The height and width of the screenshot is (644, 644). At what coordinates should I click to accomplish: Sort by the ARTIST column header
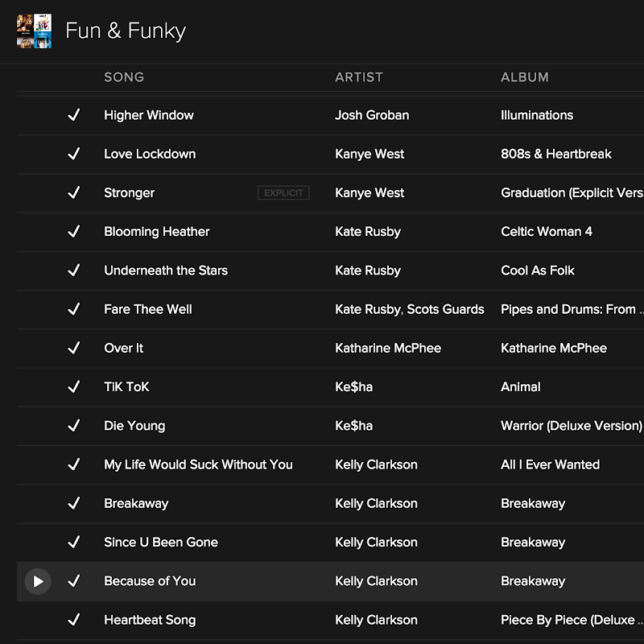(359, 77)
